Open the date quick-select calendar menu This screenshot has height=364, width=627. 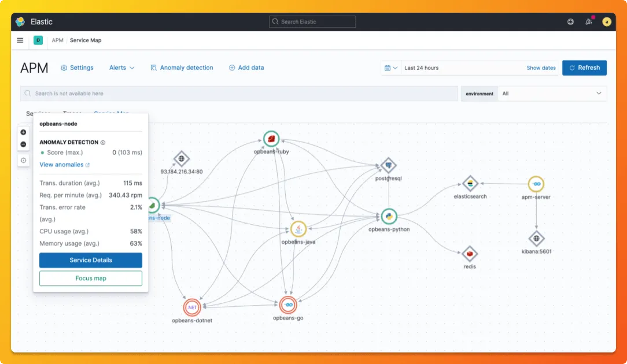(x=390, y=68)
